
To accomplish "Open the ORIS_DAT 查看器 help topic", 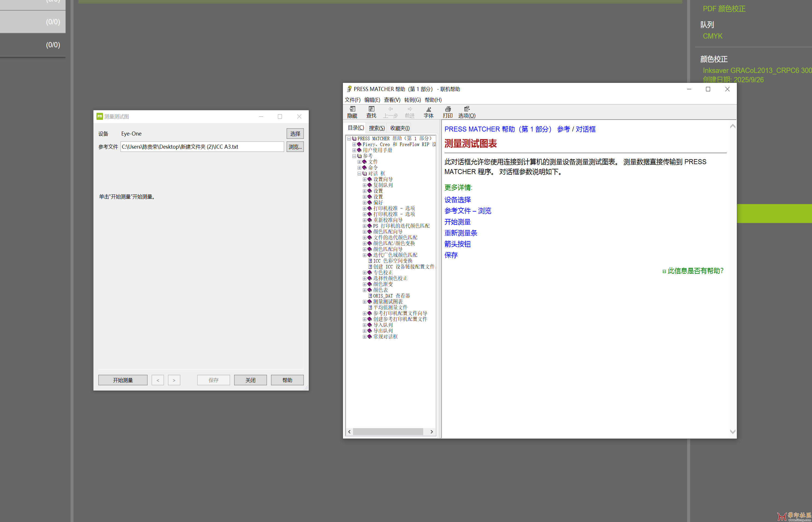I will pyautogui.click(x=391, y=296).
